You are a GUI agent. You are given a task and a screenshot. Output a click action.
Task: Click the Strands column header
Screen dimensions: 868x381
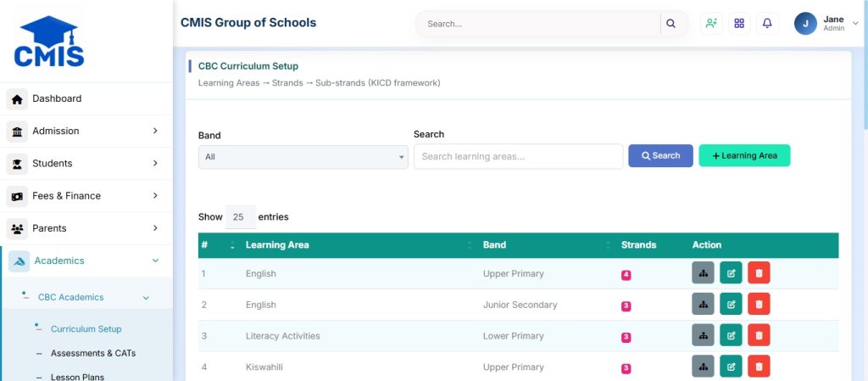click(638, 244)
